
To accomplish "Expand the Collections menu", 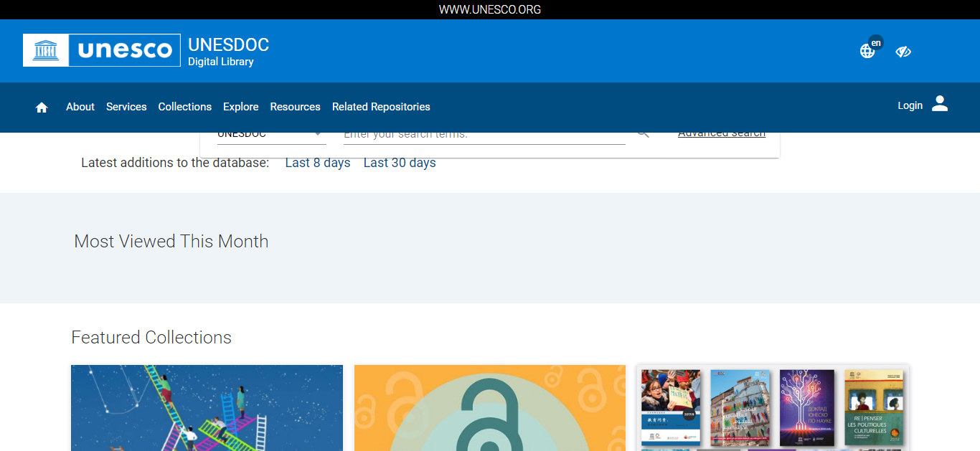I will [x=185, y=107].
